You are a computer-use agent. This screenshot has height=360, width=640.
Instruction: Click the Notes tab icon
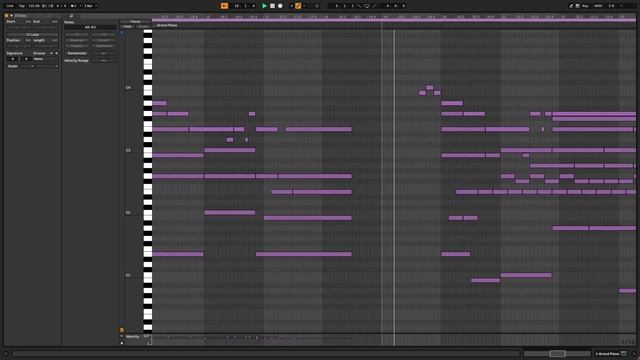[71, 16]
